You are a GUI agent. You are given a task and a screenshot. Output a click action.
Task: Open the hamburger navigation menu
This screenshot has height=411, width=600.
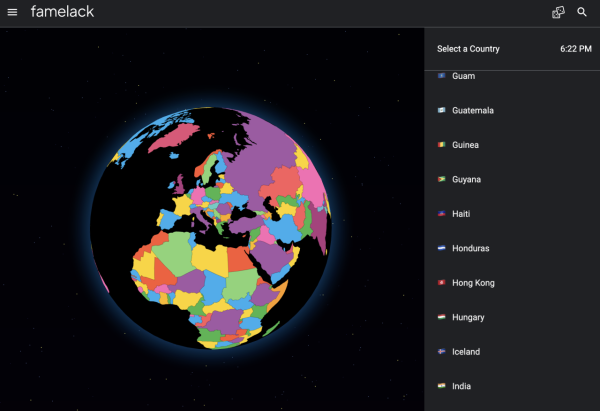coord(12,12)
